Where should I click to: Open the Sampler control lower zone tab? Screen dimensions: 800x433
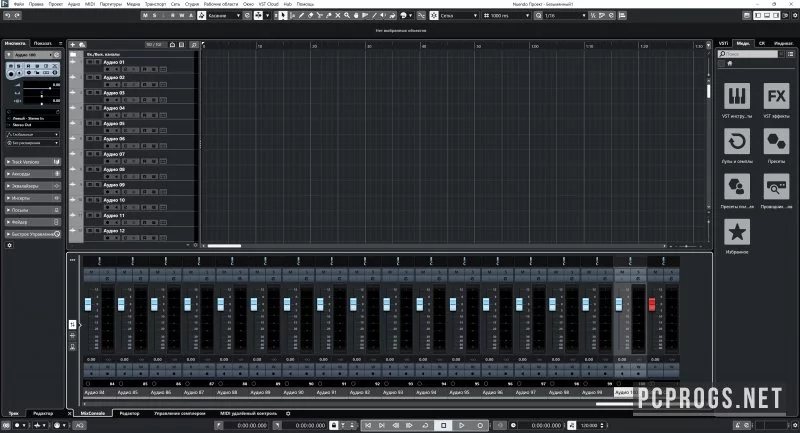(180, 413)
